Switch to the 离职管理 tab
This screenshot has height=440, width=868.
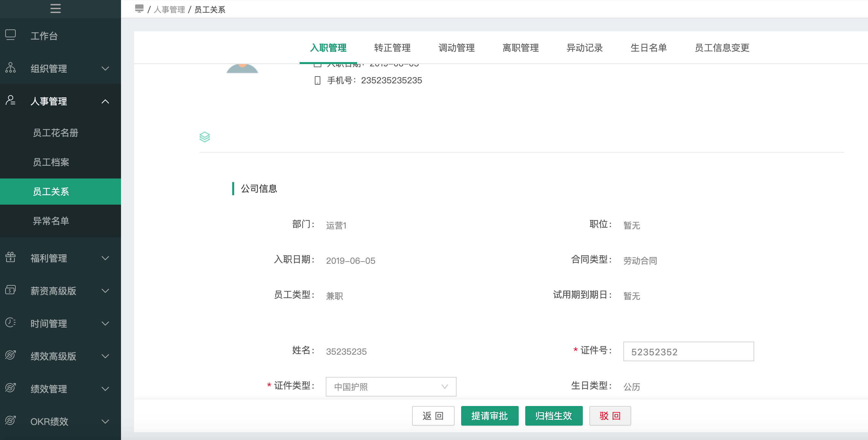pos(521,48)
